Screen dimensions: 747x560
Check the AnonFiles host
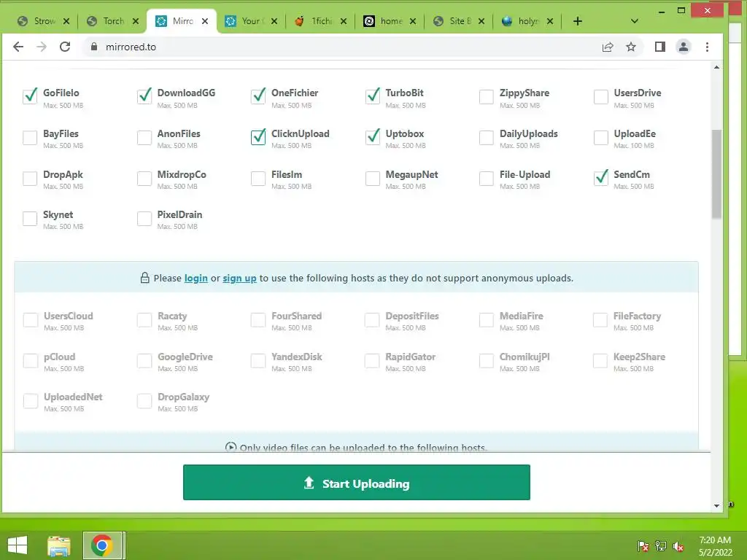tap(144, 138)
